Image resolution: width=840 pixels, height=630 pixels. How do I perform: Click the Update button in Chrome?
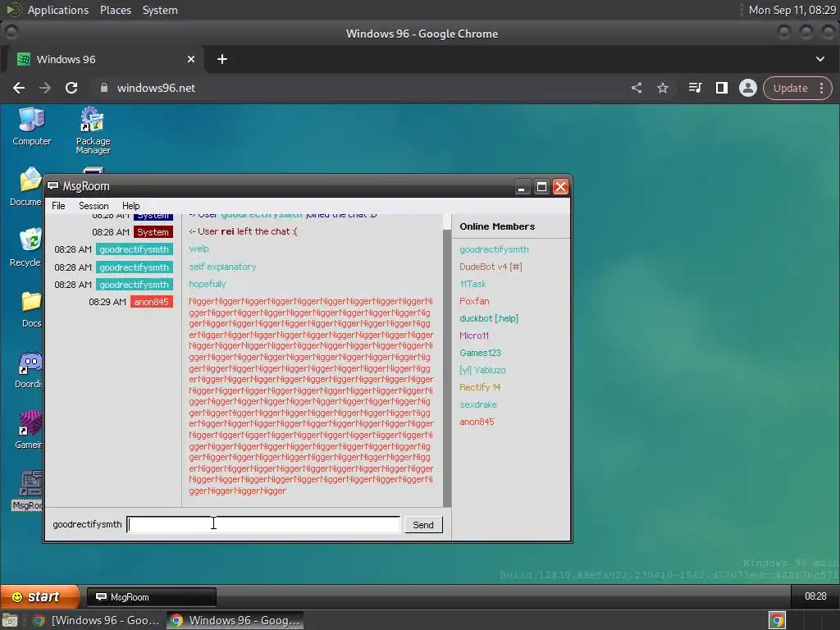pos(790,88)
